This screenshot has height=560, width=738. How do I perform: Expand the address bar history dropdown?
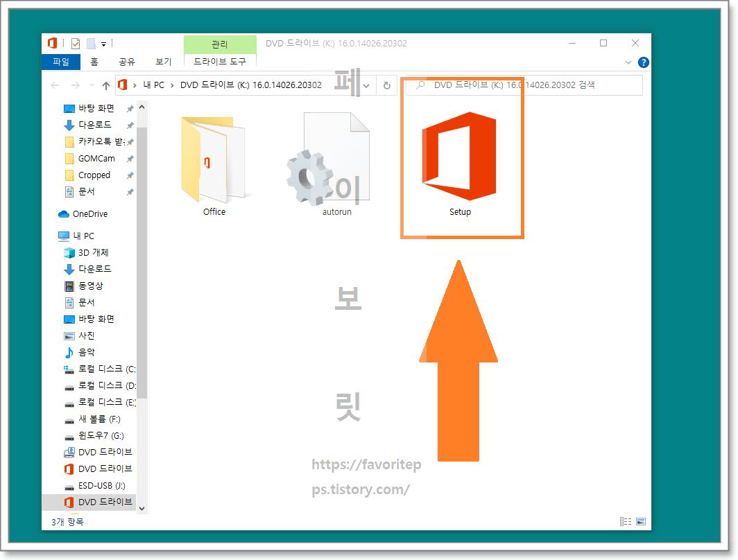click(x=366, y=85)
